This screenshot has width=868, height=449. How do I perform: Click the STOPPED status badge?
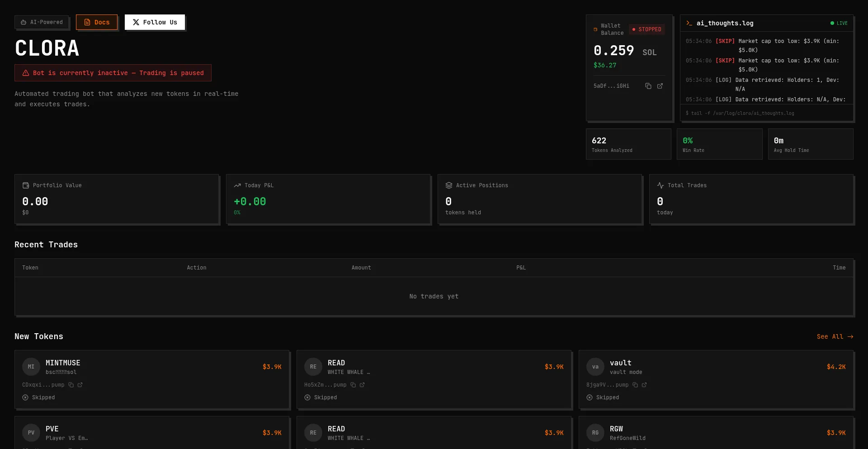646,29
